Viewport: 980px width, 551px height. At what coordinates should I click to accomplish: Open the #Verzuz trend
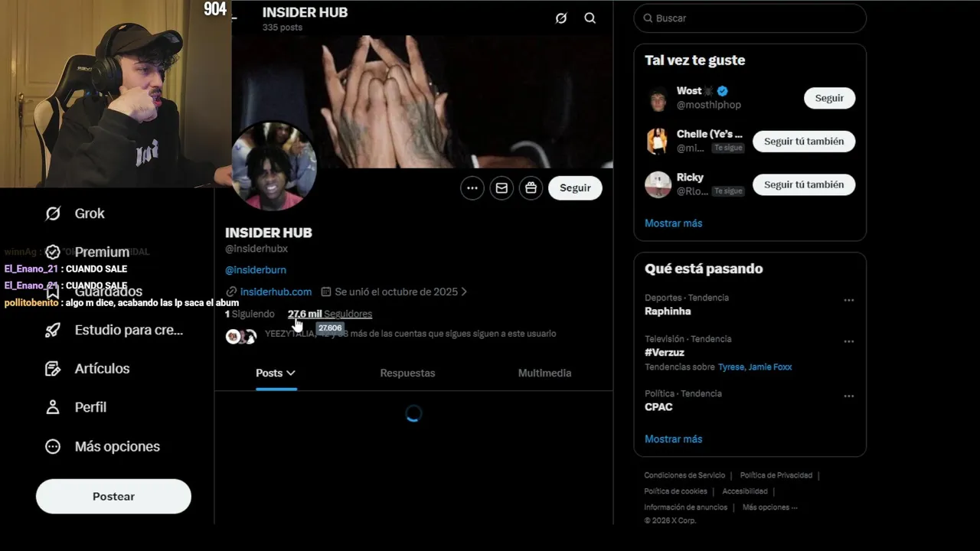pyautogui.click(x=665, y=353)
